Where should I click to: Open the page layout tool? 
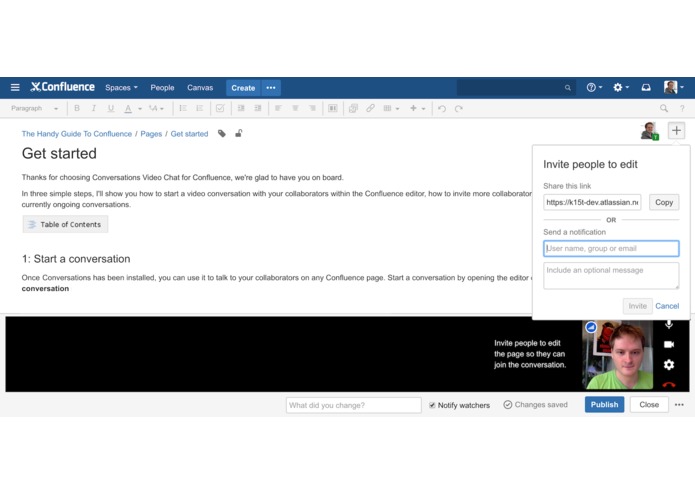click(x=332, y=108)
